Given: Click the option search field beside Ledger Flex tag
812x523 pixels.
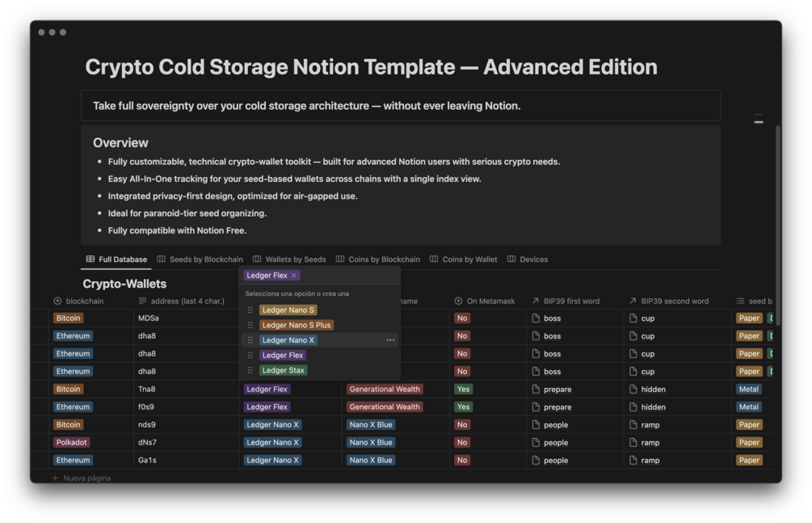Looking at the screenshot, I should (347, 276).
